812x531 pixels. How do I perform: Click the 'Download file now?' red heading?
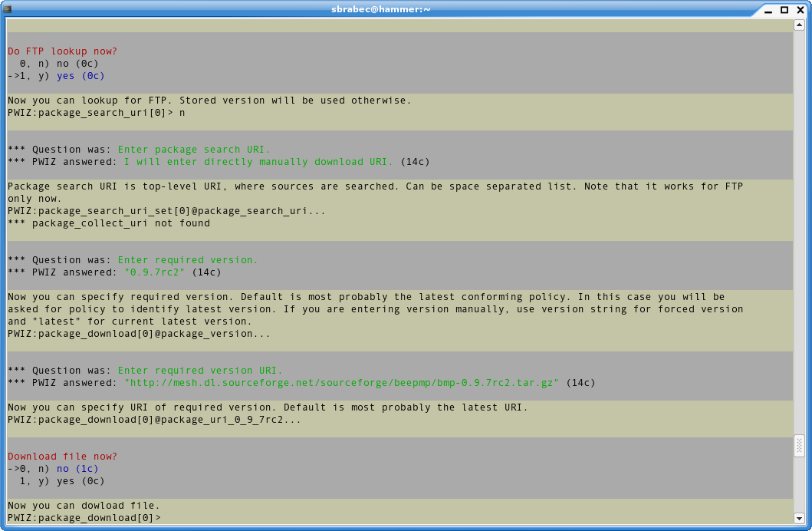(x=61, y=456)
